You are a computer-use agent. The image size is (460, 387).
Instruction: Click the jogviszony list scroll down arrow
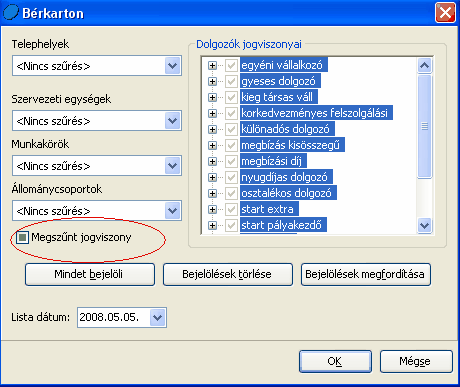424,225
